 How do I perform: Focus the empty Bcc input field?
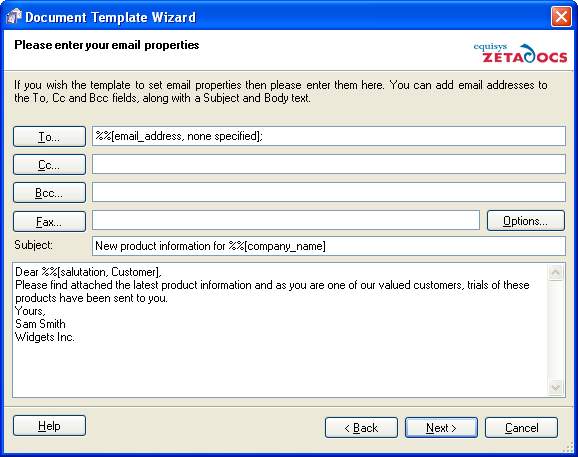click(x=328, y=192)
